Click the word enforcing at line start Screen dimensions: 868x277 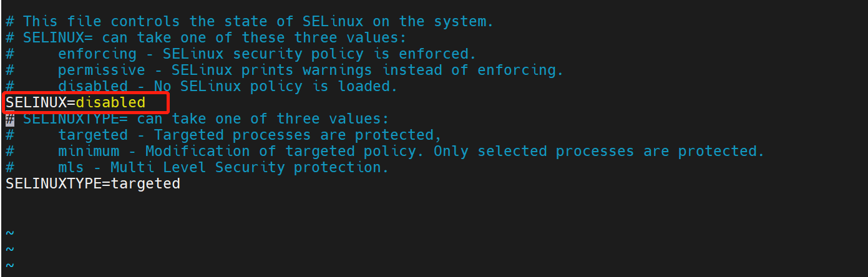(97, 54)
